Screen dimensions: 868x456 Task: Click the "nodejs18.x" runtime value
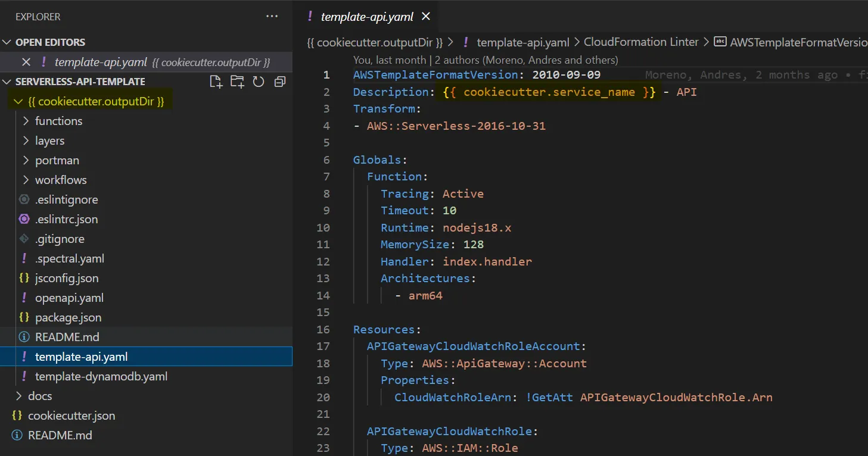477,227
